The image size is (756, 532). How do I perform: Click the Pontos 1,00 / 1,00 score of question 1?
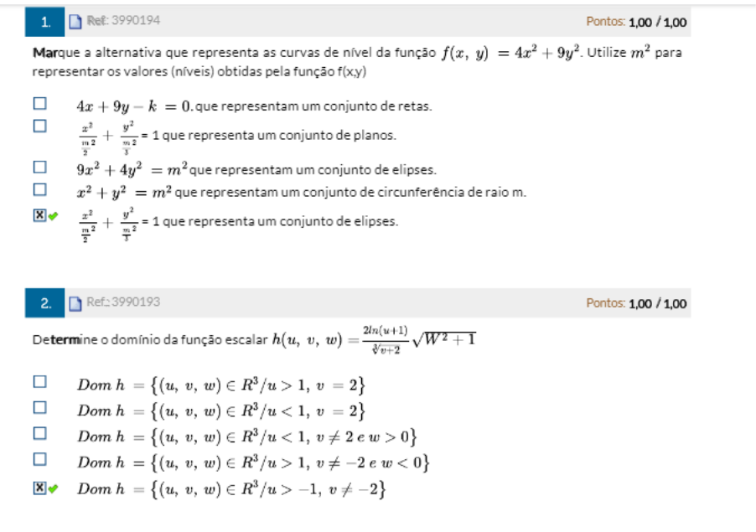point(636,23)
